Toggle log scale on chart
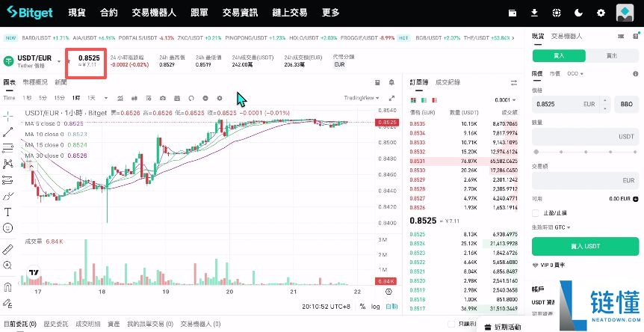 click(x=375, y=306)
